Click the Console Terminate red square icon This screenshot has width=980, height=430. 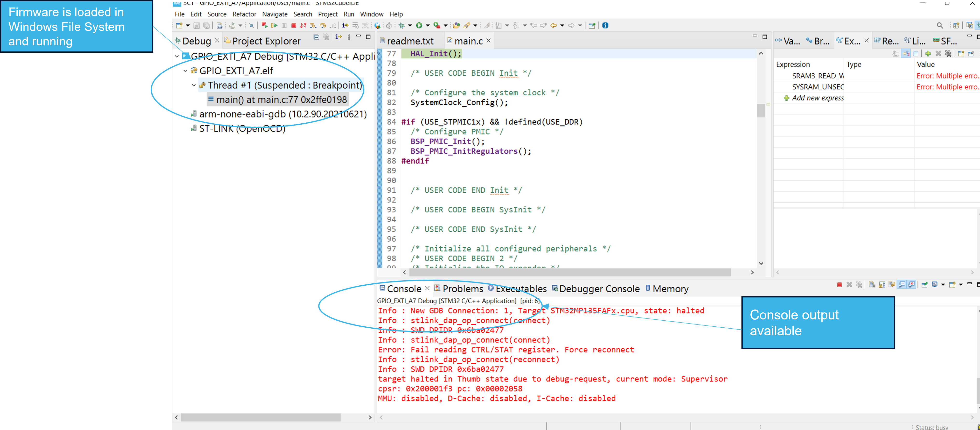[839, 285]
